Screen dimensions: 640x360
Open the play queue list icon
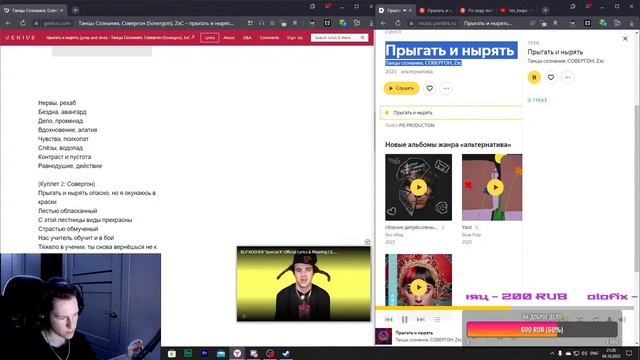click(x=437, y=320)
